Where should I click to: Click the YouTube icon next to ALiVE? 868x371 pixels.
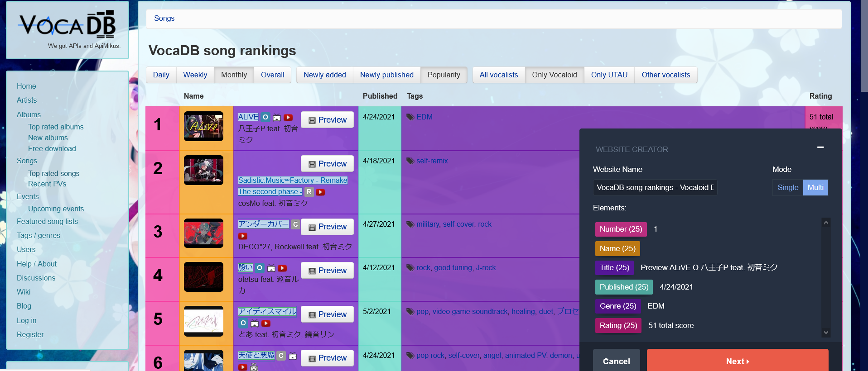click(x=288, y=118)
